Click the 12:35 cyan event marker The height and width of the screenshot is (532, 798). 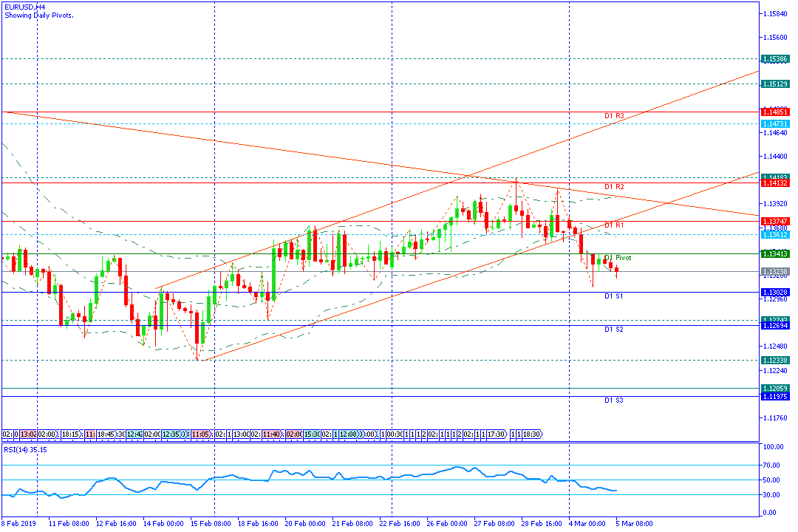click(x=171, y=434)
